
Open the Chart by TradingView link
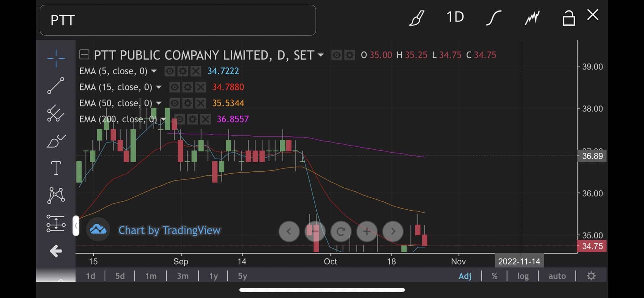tap(169, 231)
